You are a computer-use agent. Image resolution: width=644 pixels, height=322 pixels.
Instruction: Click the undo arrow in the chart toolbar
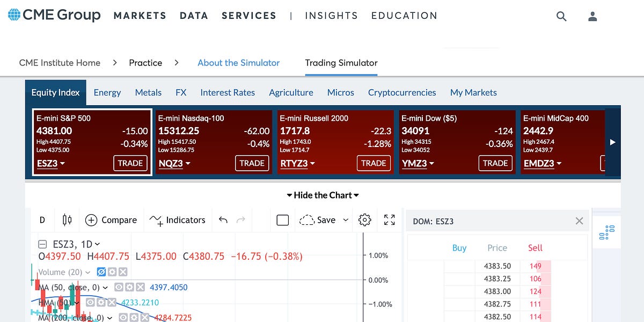[x=223, y=219]
